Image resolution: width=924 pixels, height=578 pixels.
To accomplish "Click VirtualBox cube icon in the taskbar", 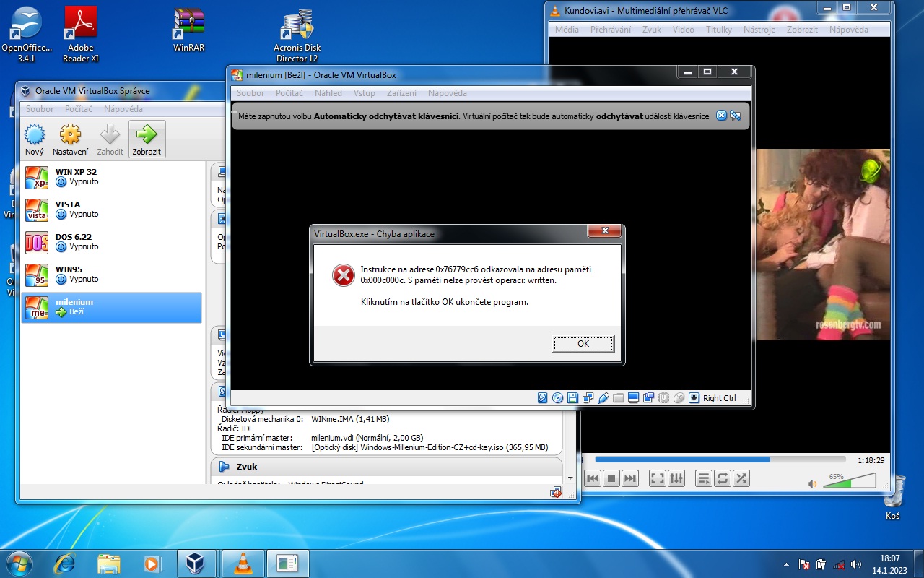I will [x=195, y=563].
